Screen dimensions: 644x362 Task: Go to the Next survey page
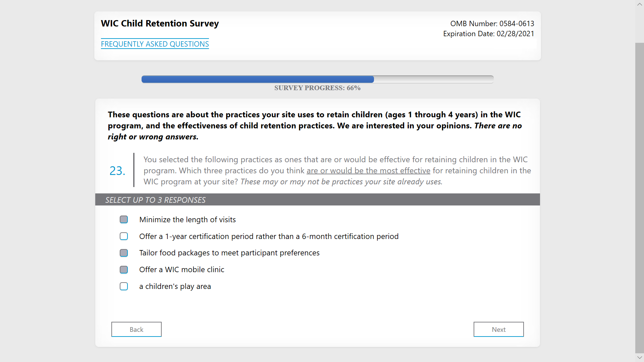tap(498, 329)
